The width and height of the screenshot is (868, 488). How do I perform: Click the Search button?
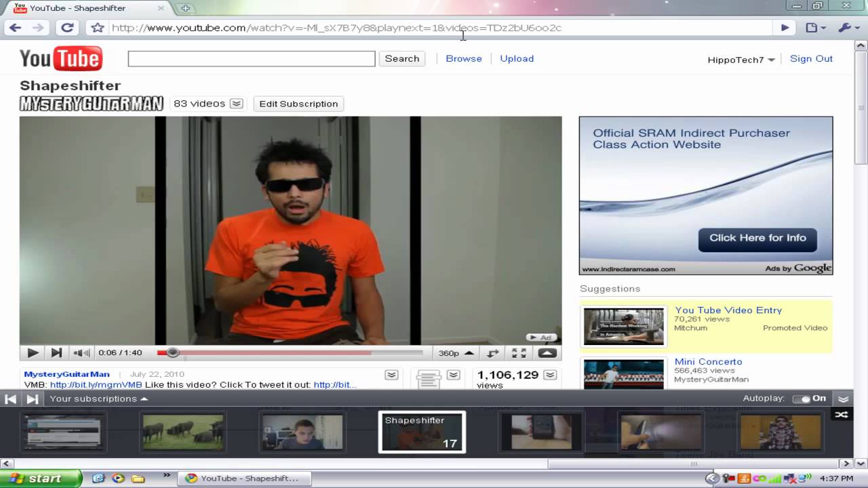tap(402, 59)
